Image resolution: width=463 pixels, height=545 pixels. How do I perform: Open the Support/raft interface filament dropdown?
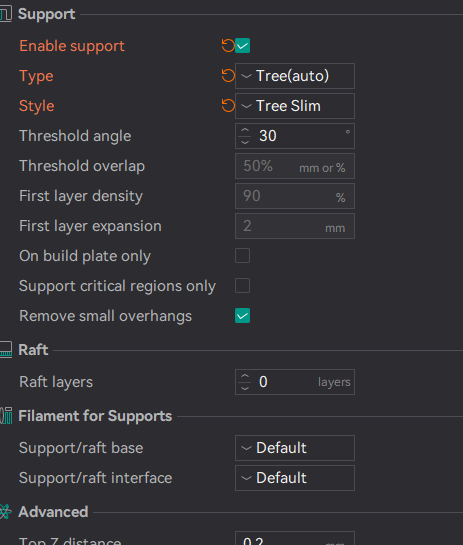[x=295, y=478]
